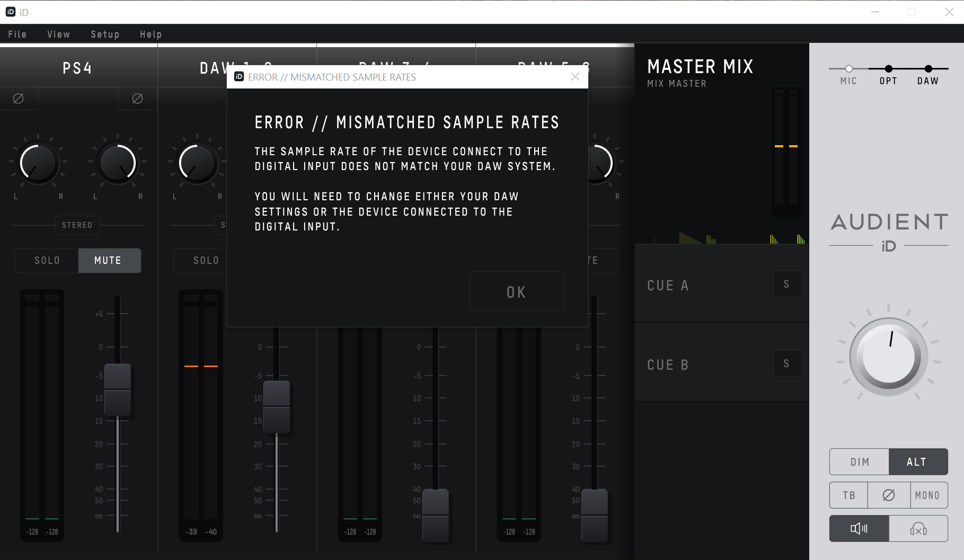Viewport: 964px width, 560px height.
Task: Click the fader handle beside the -39 -40 meter
Action: 277,407
